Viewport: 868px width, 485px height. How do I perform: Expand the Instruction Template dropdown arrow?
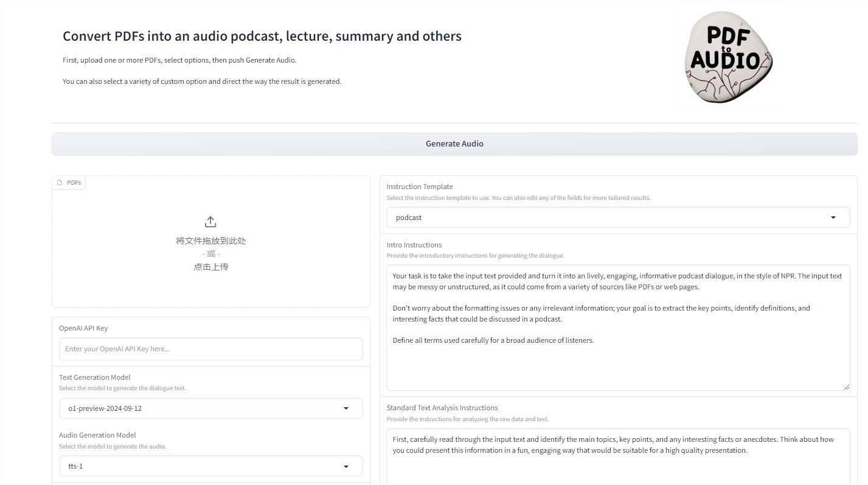(833, 218)
